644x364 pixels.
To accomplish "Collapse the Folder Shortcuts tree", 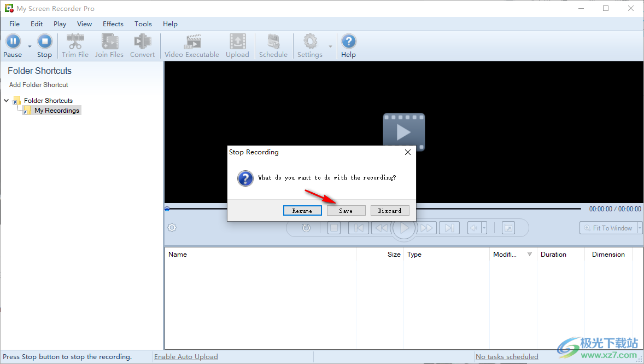I will click(5, 100).
